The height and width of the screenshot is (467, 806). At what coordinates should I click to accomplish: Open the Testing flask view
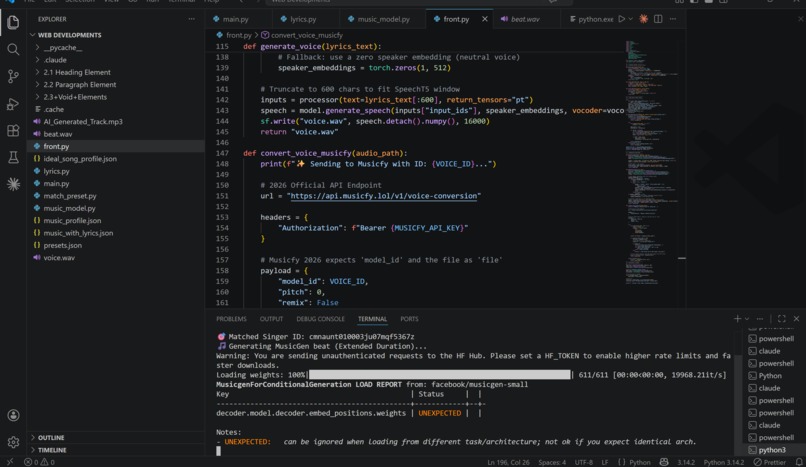point(13,157)
